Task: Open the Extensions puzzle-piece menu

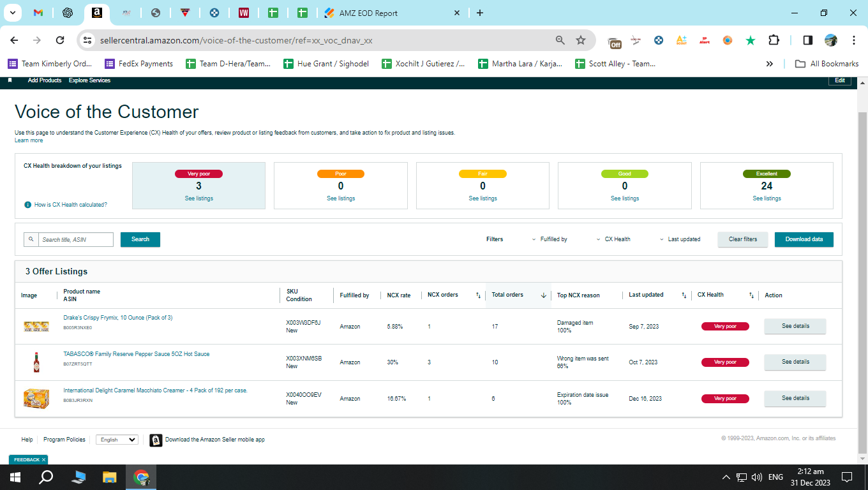Action: coord(774,40)
